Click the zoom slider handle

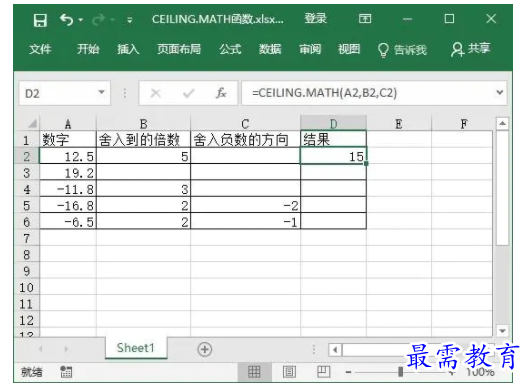[400, 371]
